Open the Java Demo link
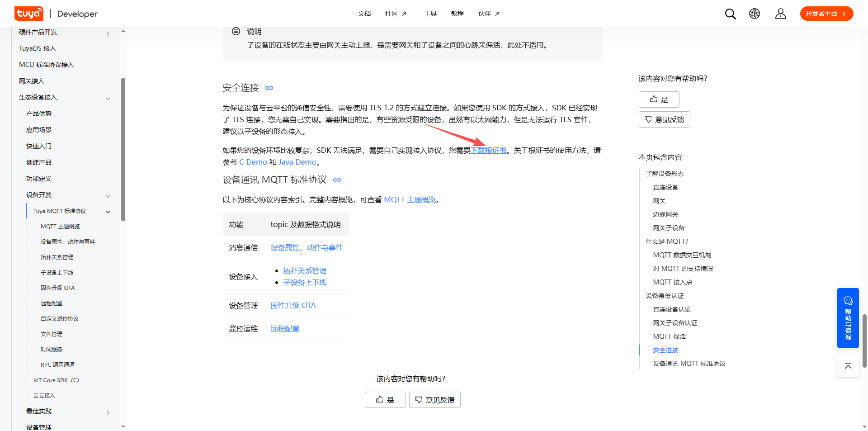Screen dimensions: 868x431 pos(297,162)
